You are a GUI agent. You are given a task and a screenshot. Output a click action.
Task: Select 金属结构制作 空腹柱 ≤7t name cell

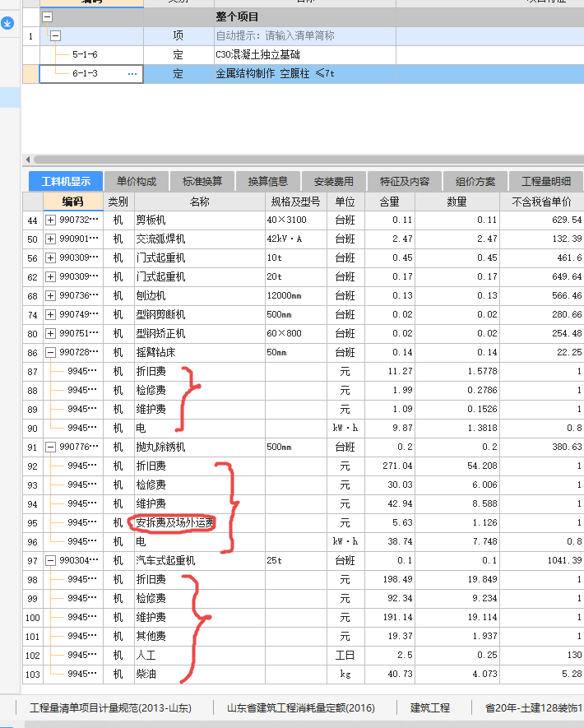pos(304,74)
